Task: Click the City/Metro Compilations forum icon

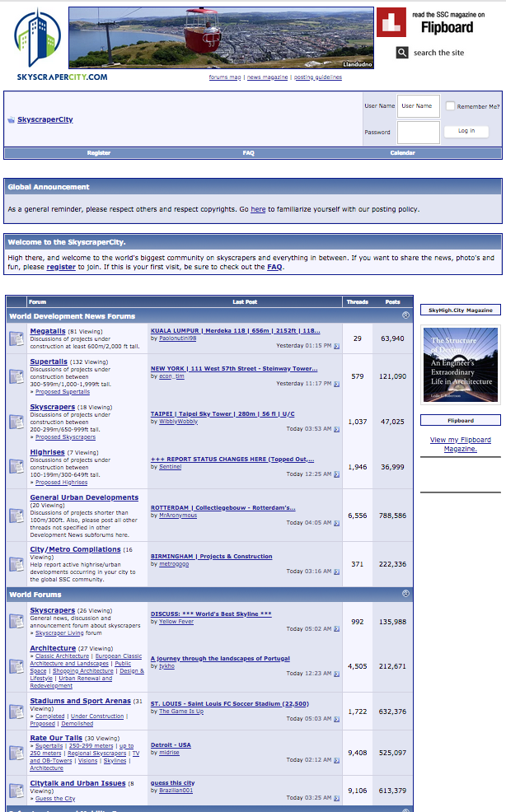Action: click(x=16, y=564)
